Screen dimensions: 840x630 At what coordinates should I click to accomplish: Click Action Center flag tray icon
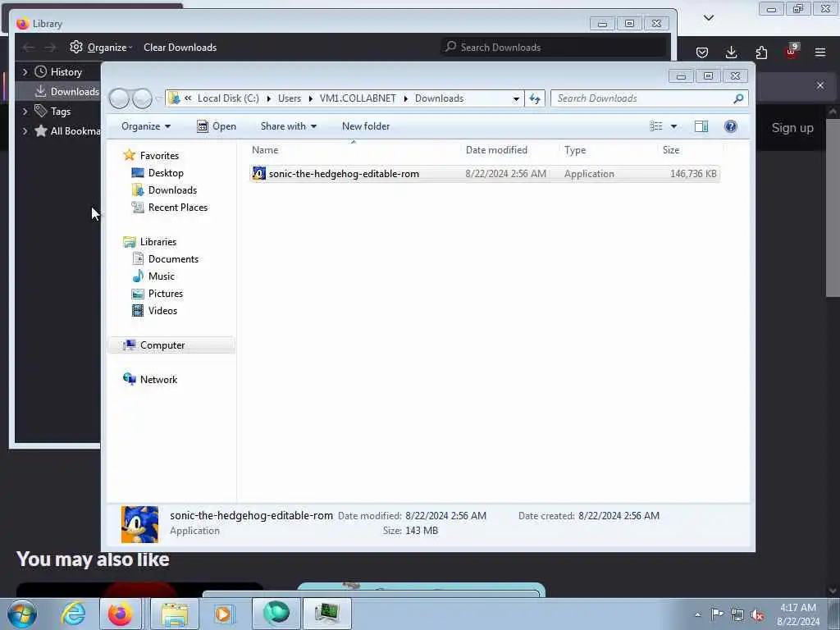pos(717,614)
